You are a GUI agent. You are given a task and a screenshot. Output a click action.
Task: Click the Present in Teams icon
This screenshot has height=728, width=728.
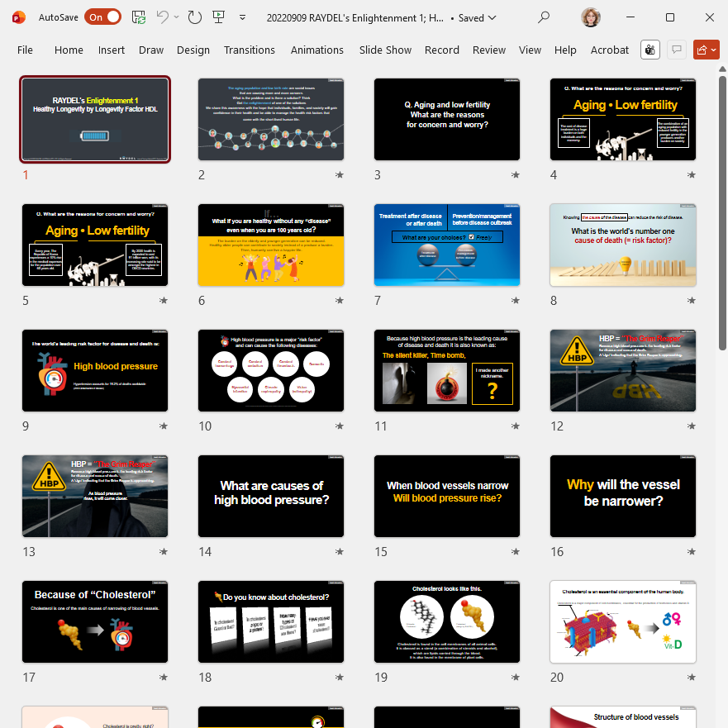(650, 50)
